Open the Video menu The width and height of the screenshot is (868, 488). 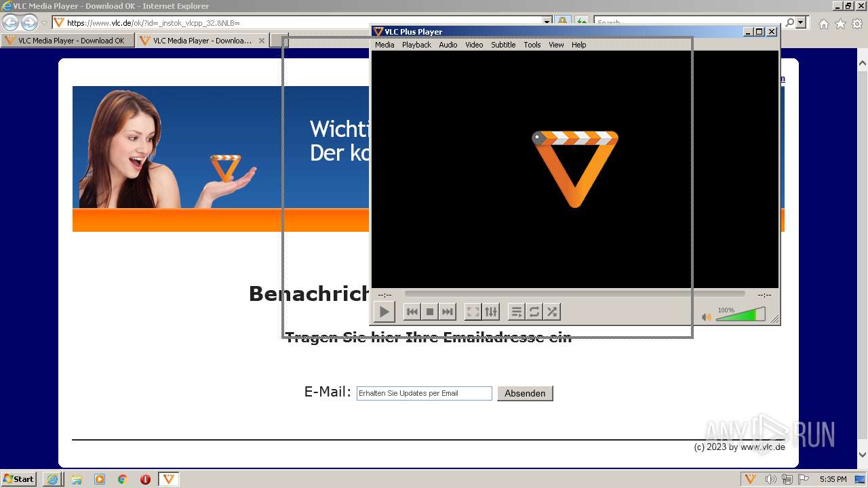[474, 45]
